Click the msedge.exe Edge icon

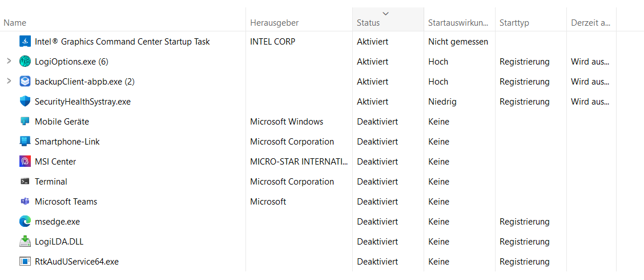click(x=25, y=222)
